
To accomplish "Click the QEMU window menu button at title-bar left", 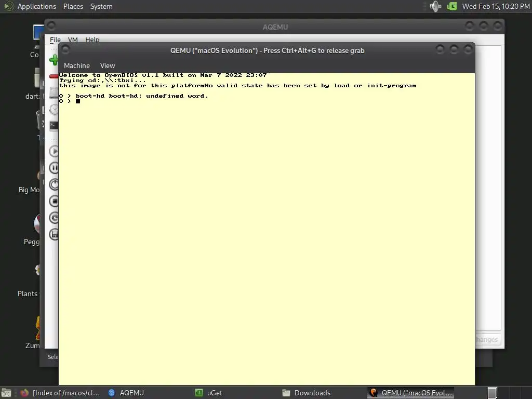I will (x=66, y=50).
